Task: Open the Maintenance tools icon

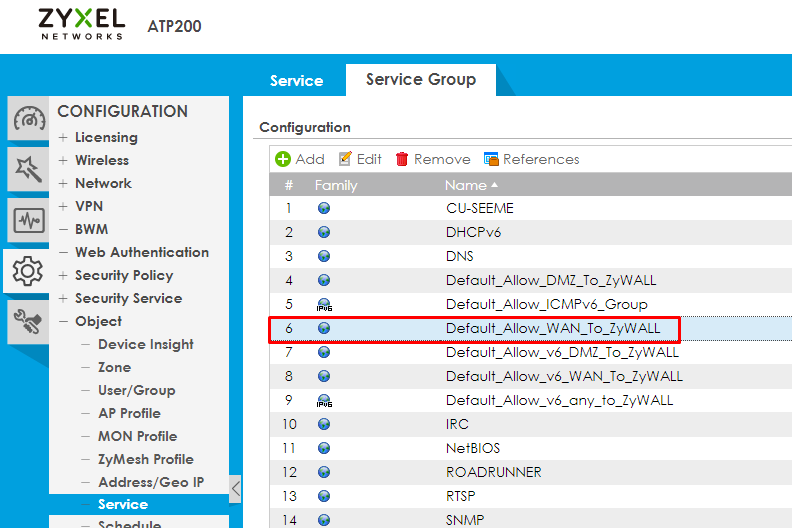Action: click(x=29, y=322)
